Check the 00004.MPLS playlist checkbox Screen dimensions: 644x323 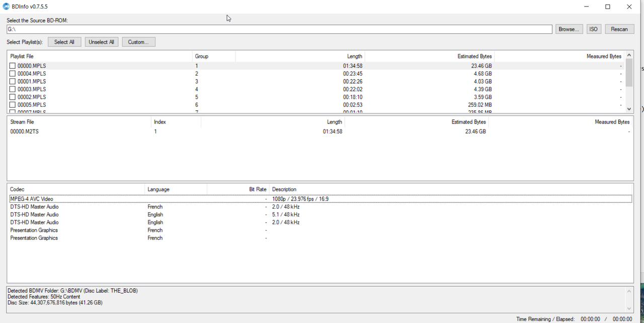(x=13, y=74)
